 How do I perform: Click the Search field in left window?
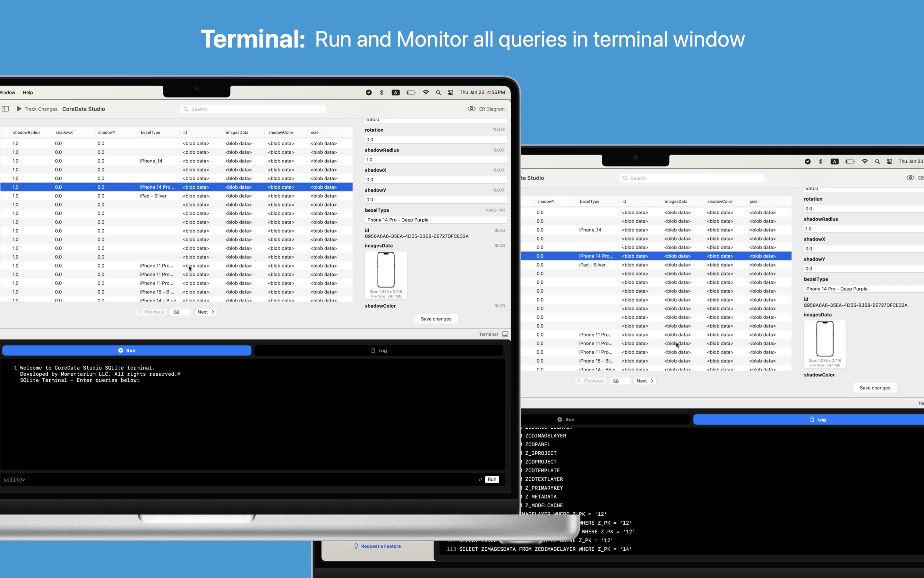coord(253,109)
